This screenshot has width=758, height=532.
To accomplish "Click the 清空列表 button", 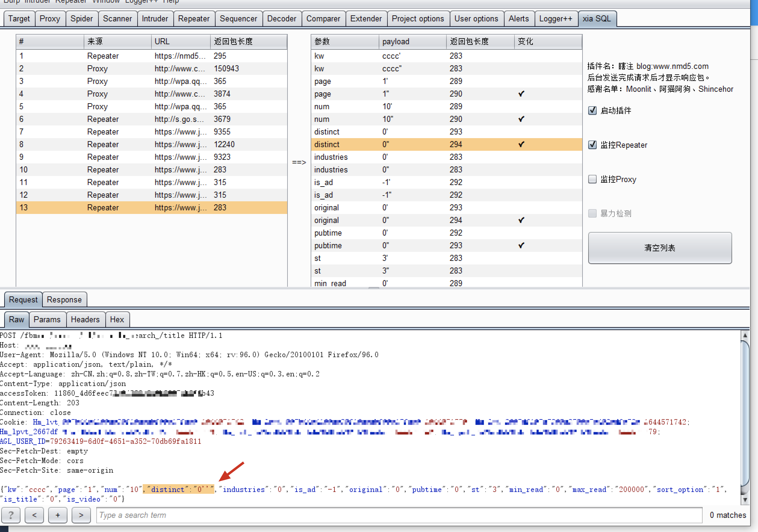I will click(660, 248).
